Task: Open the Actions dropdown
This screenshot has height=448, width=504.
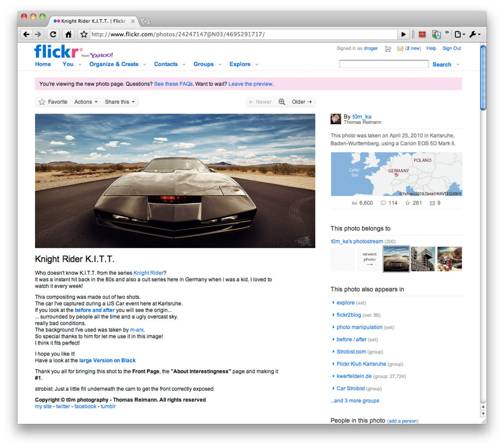Action: pyautogui.click(x=85, y=101)
